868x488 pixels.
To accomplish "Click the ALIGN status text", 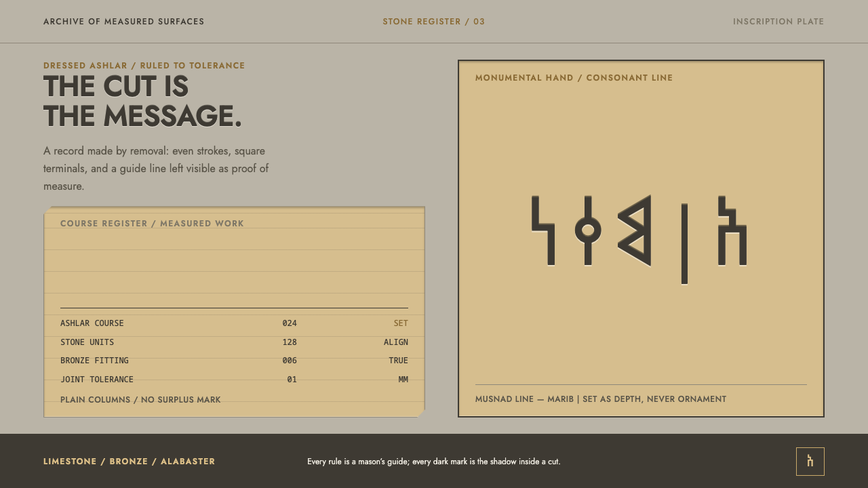I will (396, 342).
